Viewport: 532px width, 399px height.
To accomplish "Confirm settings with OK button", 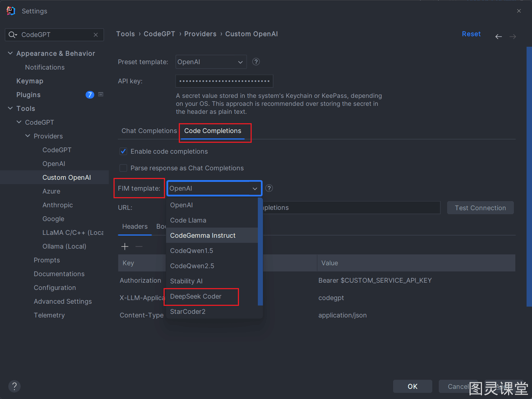I will [x=412, y=386].
